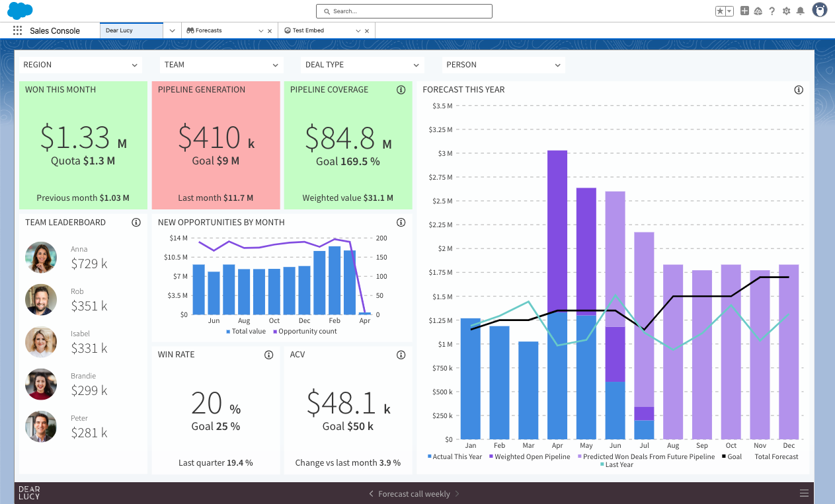The width and height of the screenshot is (835, 504).
Task: Open Global Actions plus icon
Action: 744,11
